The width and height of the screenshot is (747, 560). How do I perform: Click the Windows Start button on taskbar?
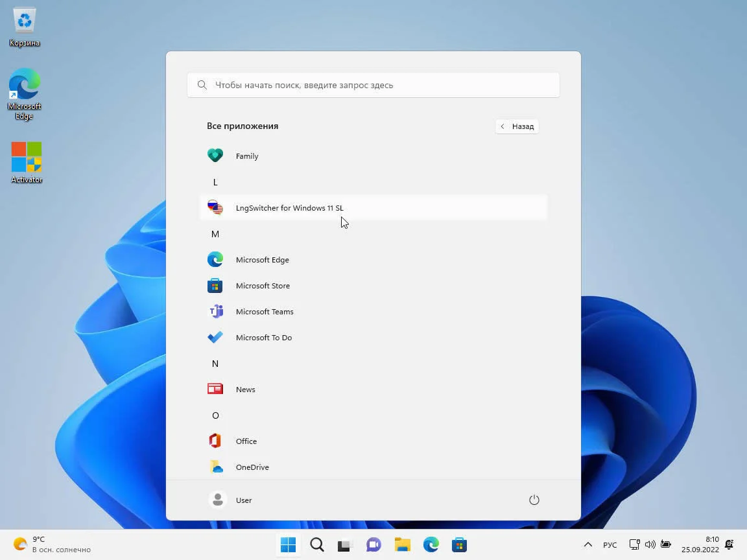point(288,544)
